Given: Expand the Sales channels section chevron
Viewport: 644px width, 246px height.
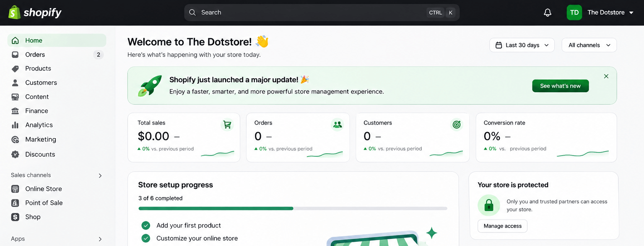Looking at the screenshot, I should point(100,176).
